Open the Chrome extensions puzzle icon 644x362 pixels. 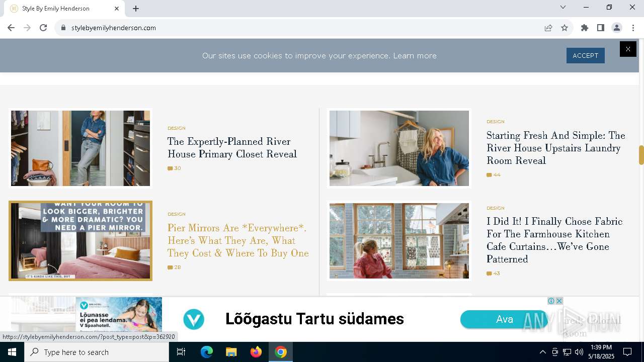pos(585,28)
